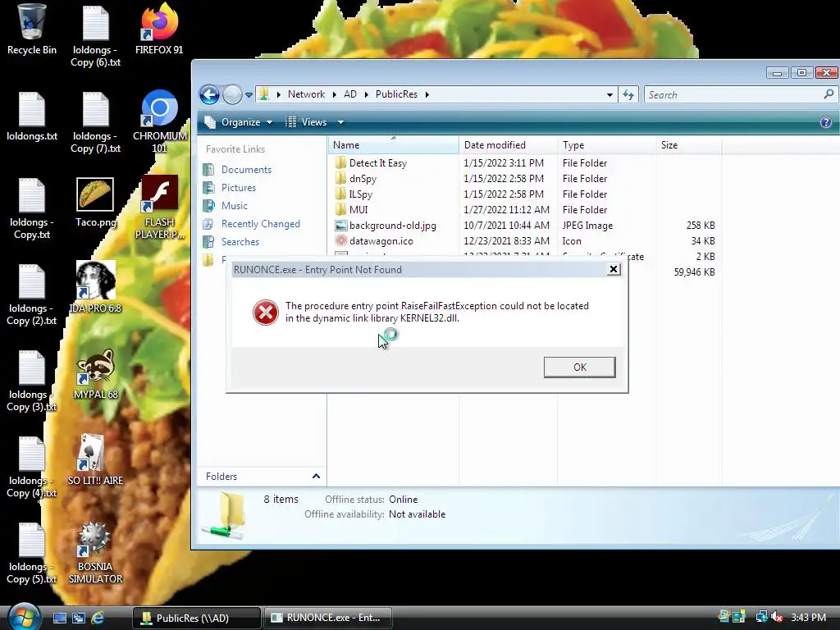Select the BOSNIA SIMULATOR shortcut

(95, 552)
